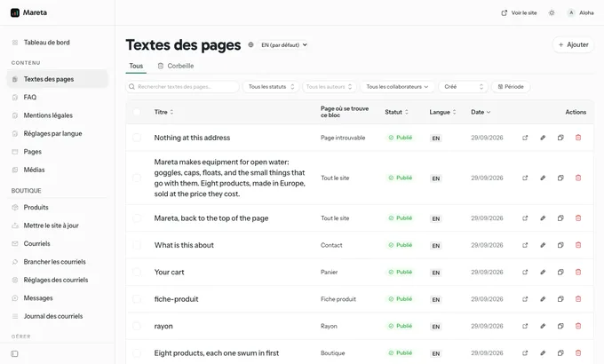Expand the 'Tous les collaborateurs' filter

click(397, 87)
